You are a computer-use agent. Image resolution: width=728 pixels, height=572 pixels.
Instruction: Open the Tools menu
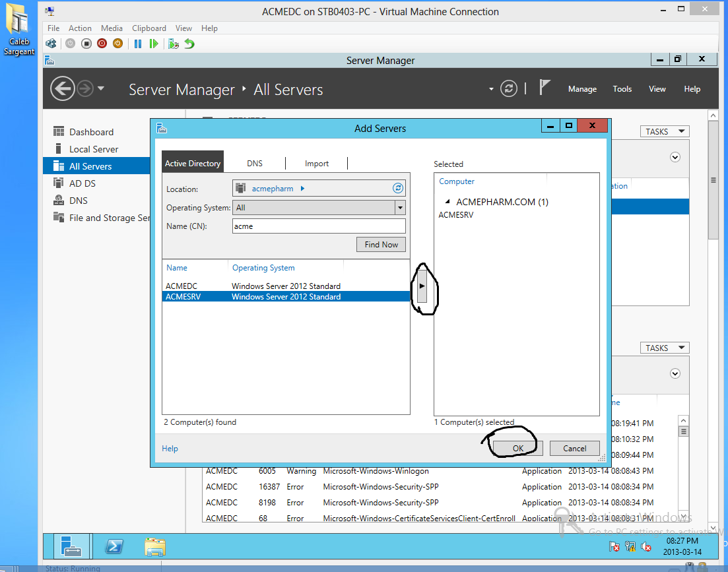point(622,89)
